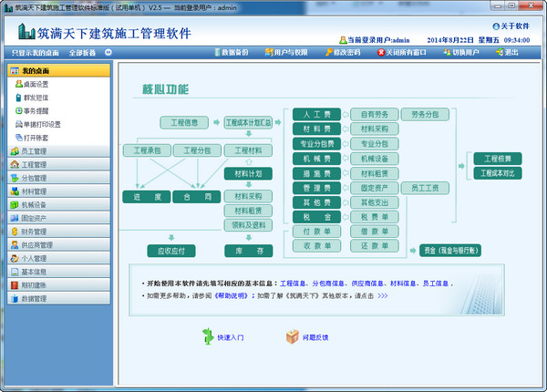Follow the 供应商信息 link
The width and height of the screenshot is (547, 392).
(x=367, y=284)
